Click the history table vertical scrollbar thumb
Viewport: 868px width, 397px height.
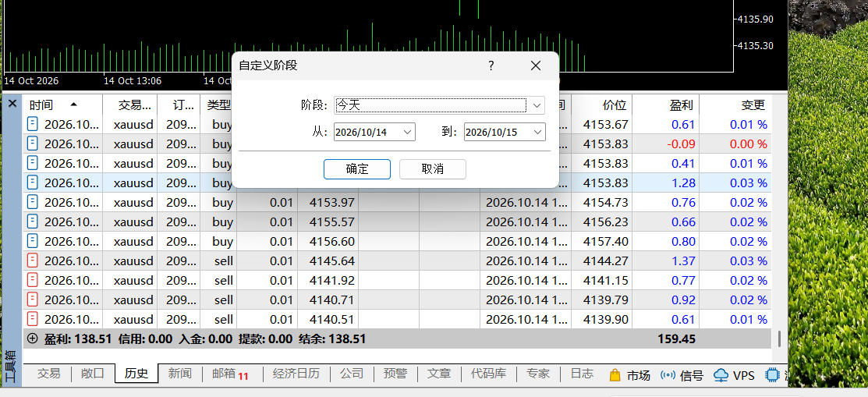click(780, 338)
